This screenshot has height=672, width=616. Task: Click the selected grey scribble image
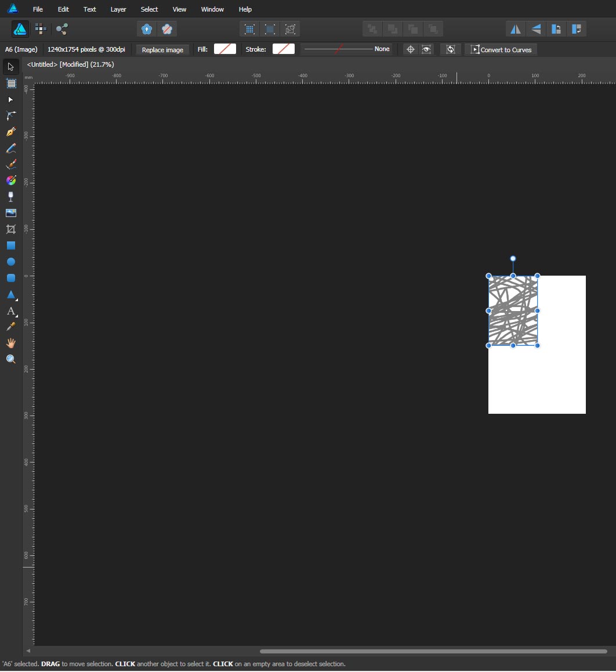tap(513, 310)
